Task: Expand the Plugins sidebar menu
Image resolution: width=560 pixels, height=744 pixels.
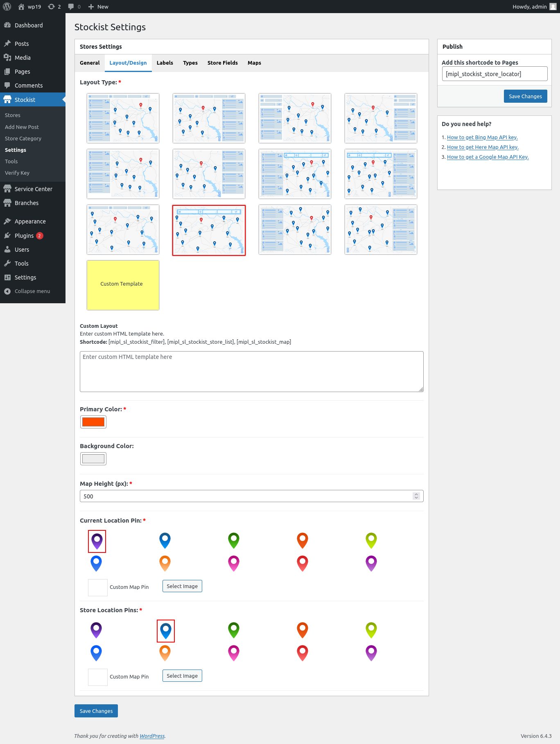Action: point(24,236)
